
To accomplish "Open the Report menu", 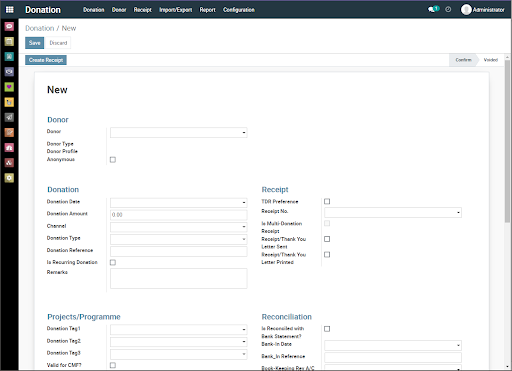I will coord(207,10).
